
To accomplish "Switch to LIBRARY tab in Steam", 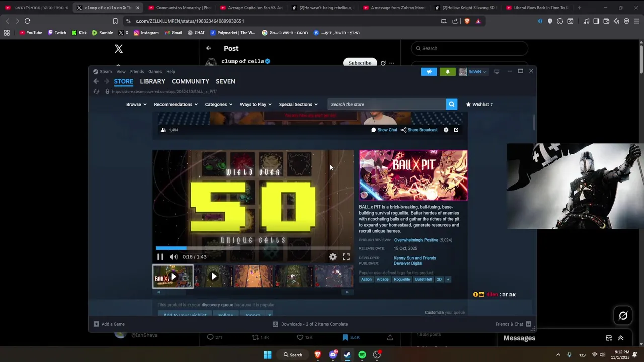I will point(152,81).
